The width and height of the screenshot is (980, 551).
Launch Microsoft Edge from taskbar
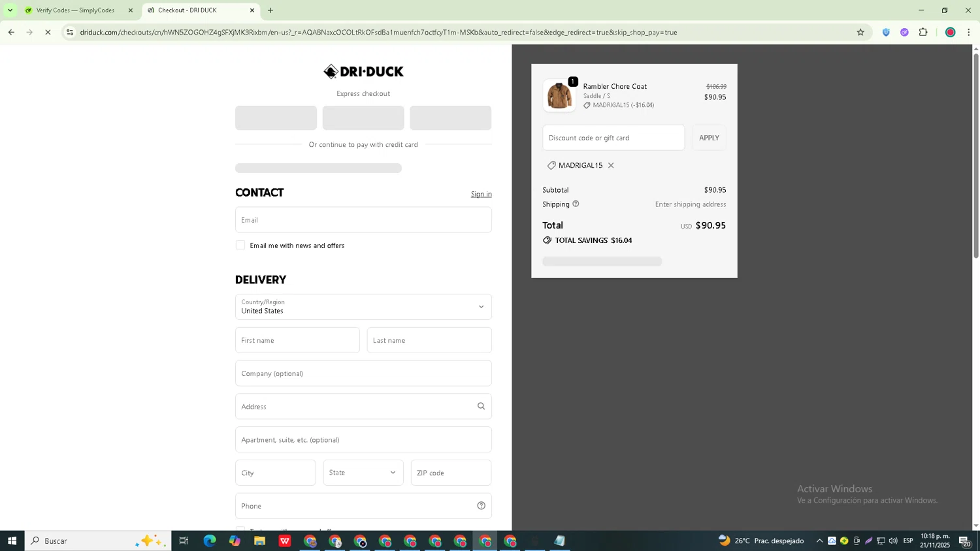pos(210,541)
